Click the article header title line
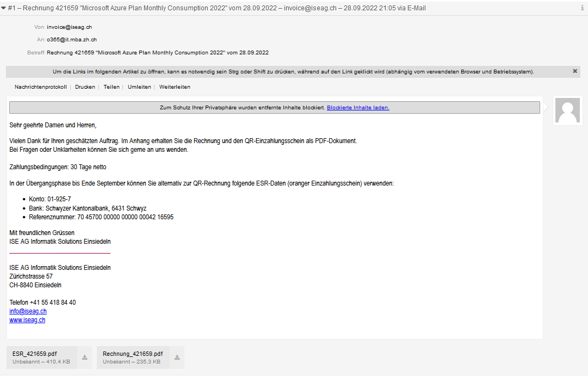 coord(216,8)
